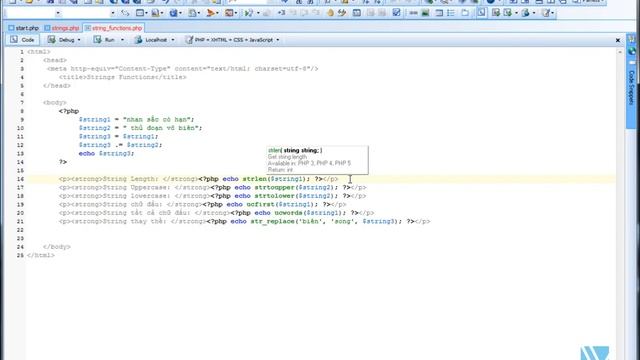Click the String Uppercase strtoupper line
The image size is (640, 360).
click(x=212, y=188)
